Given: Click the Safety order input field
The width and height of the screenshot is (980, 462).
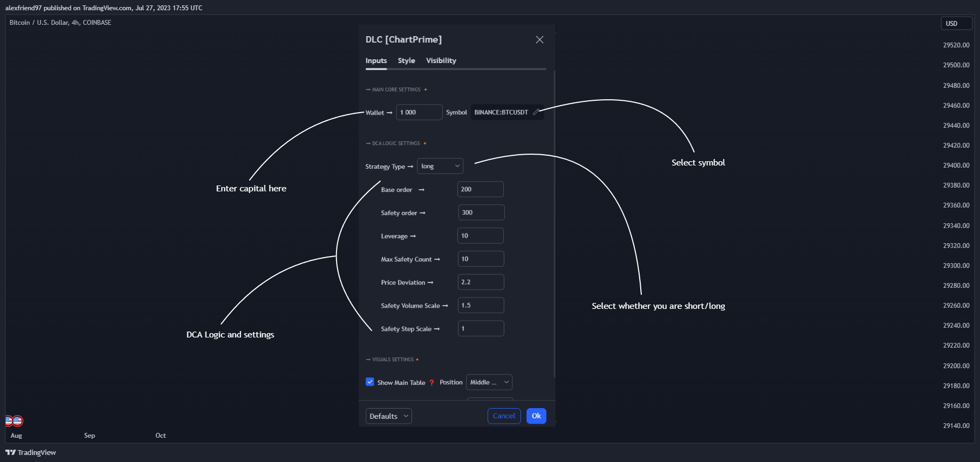Looking at the screenshot, I should (x=481, y=212).
